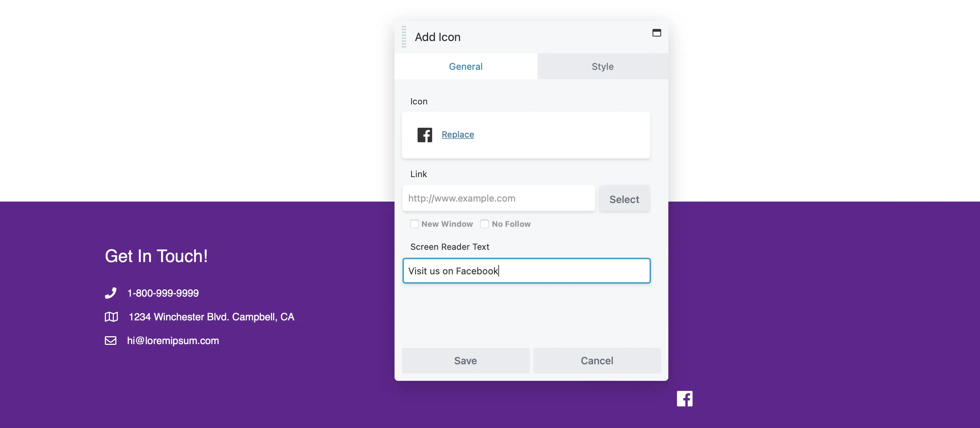Select the Get In Touch! heading
The width and height of the screenshot is (980, 428).
[156, 256]
